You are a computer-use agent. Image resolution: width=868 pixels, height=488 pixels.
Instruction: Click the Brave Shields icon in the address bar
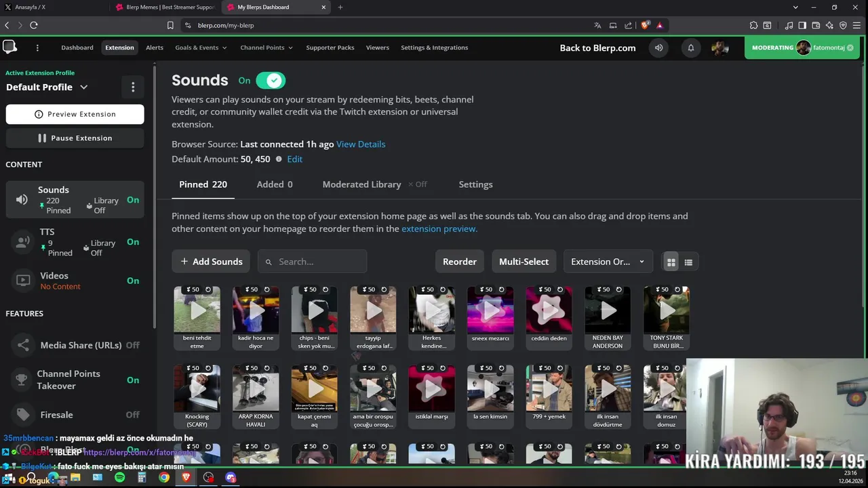pos(645,25)
